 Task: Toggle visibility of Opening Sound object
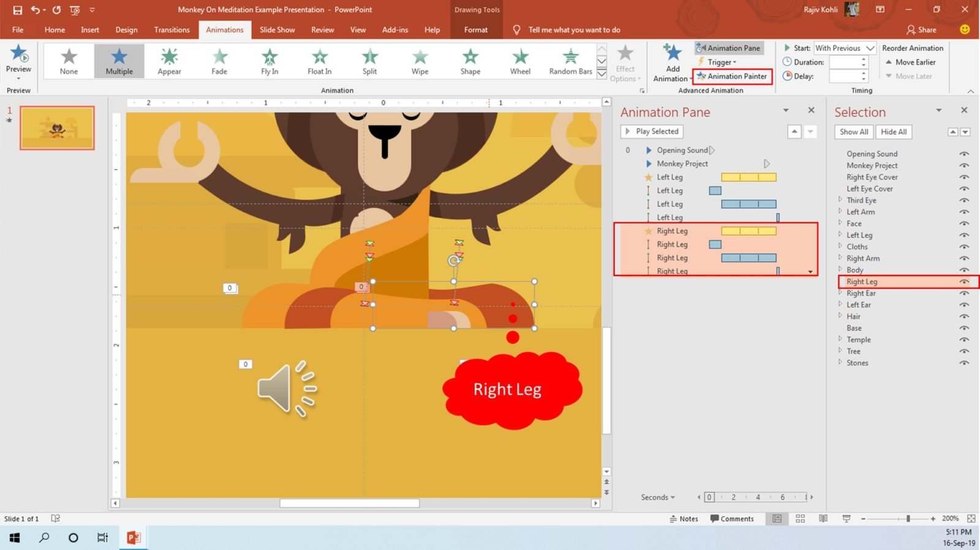coord(964,154)
